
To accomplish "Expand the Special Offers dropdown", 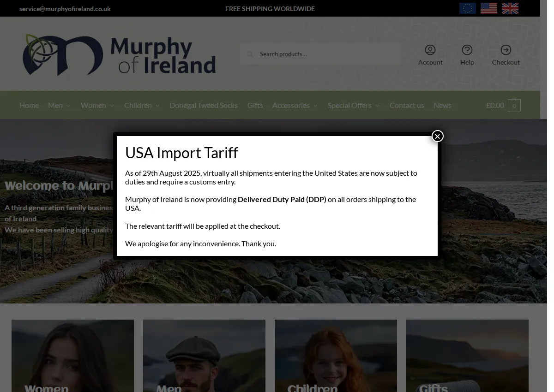I will [x=354, y=105].
